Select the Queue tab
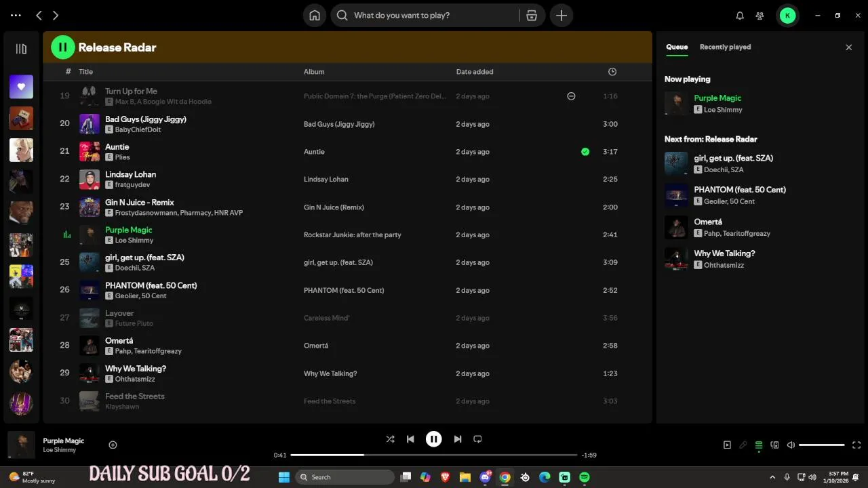This screenshot has width=868, height=488. tap(677, 47)
